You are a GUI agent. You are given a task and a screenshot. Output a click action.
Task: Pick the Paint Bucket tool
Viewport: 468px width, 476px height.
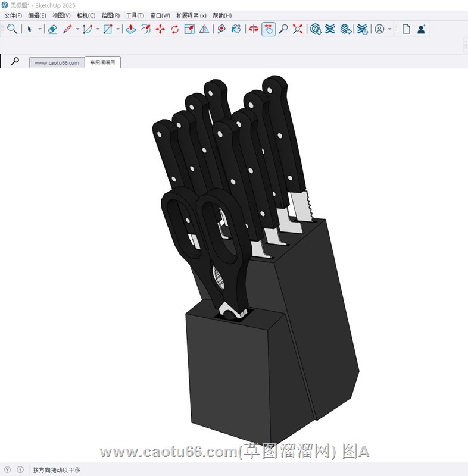pyautogui.click(x=236, y=29)
